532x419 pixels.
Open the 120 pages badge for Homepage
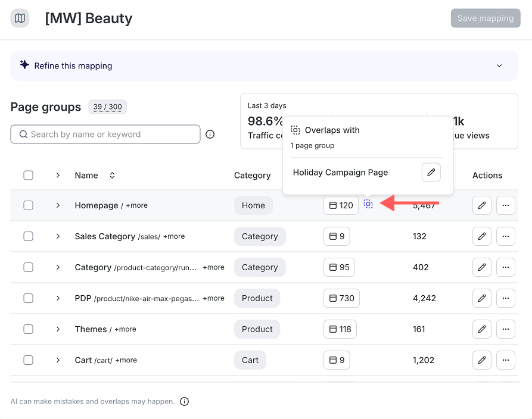point(341,205)
